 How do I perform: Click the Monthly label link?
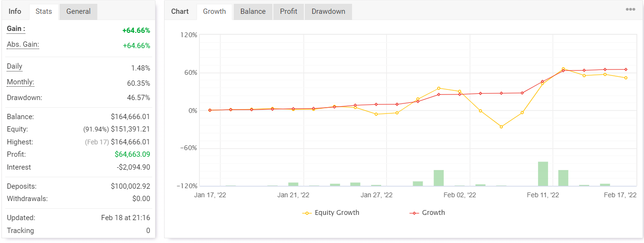click(x=21, y=82)
